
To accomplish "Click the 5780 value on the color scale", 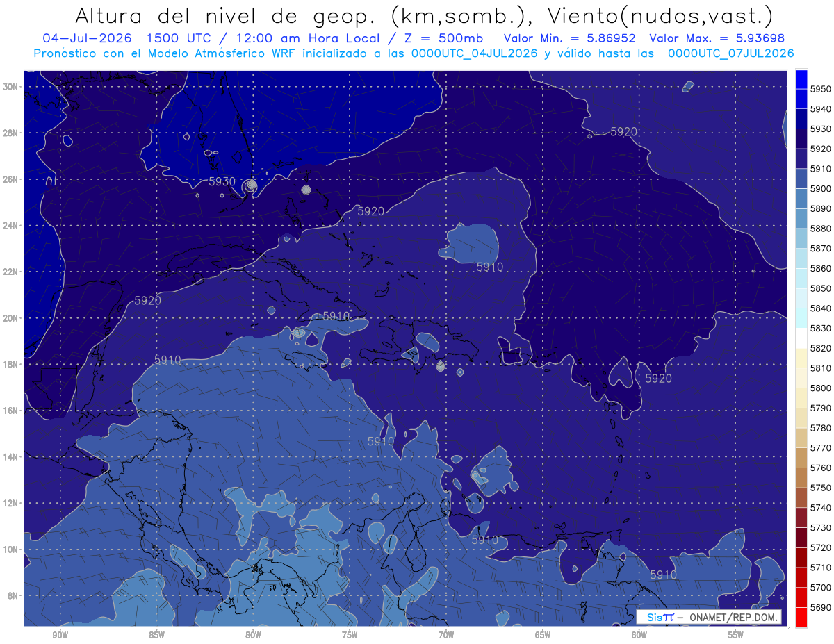I will pyautogui.click(x=821, y=428).
